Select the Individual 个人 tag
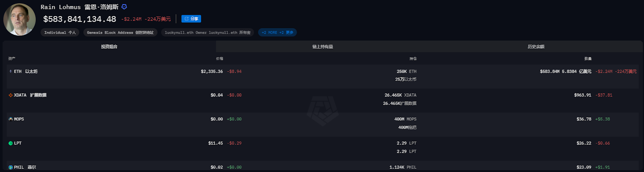The height and width of the screenshot is (172, 644). (x=60, y=33)
